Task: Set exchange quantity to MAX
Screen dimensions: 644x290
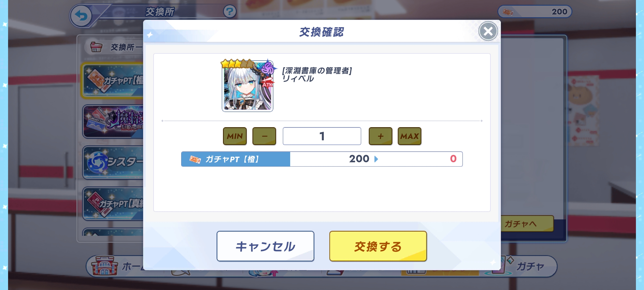Action: point(409,136)
